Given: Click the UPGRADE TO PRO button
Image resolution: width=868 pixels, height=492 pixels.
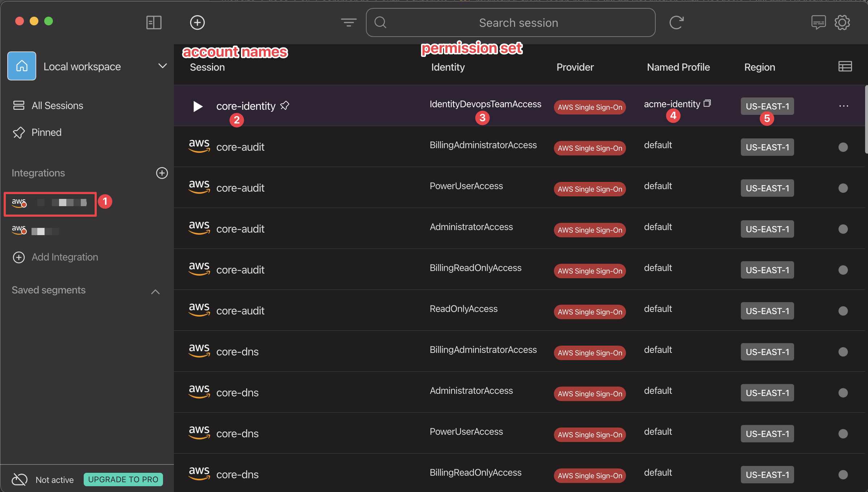Looking at the screenshot, I should point(123,479).
